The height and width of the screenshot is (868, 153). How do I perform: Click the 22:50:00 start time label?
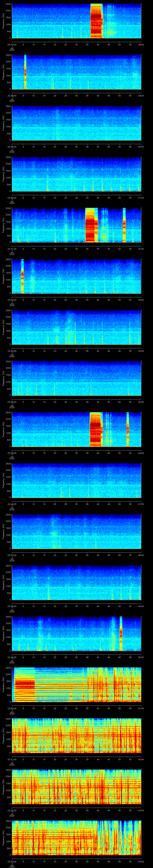12,708
